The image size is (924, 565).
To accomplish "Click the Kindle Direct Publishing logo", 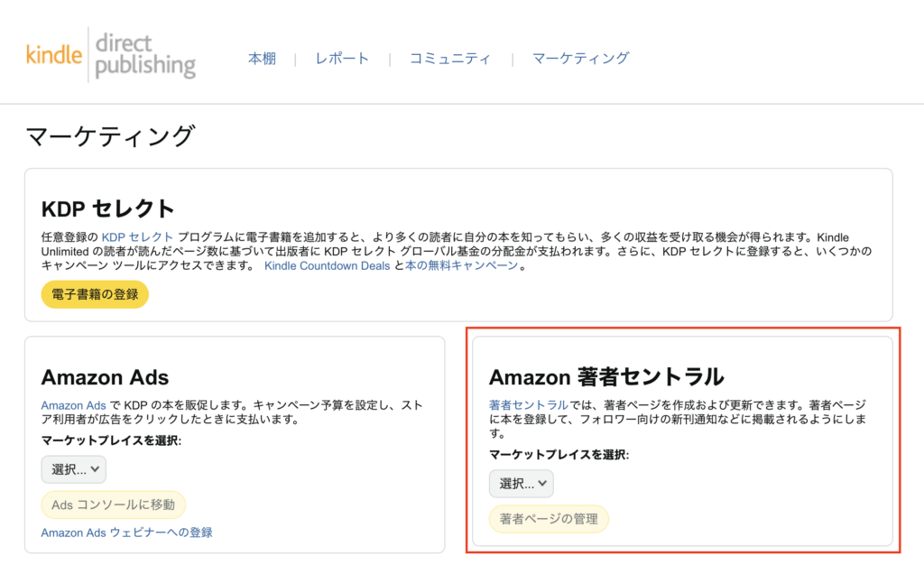I will point(110,55).
